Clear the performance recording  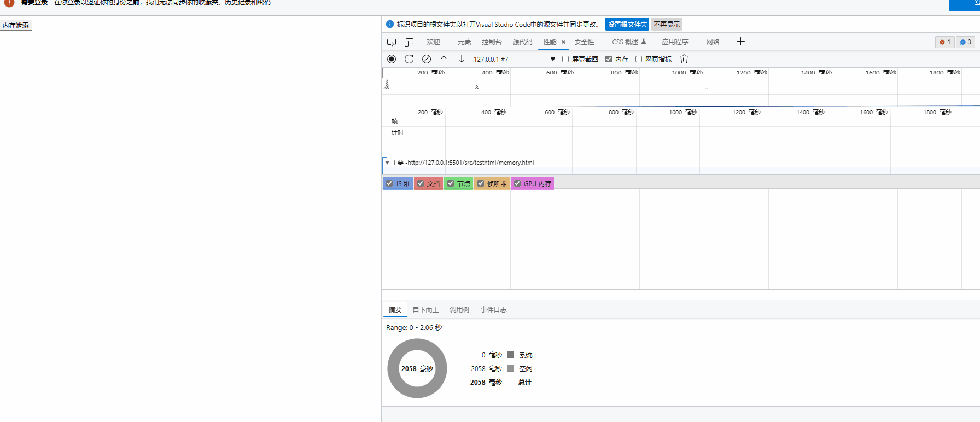click(427, 59)
